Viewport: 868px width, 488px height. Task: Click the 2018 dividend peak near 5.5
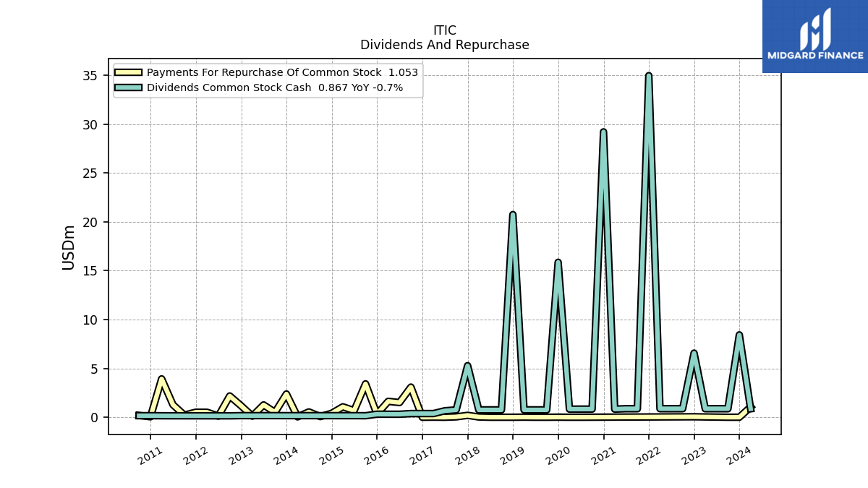coord(467,364)
